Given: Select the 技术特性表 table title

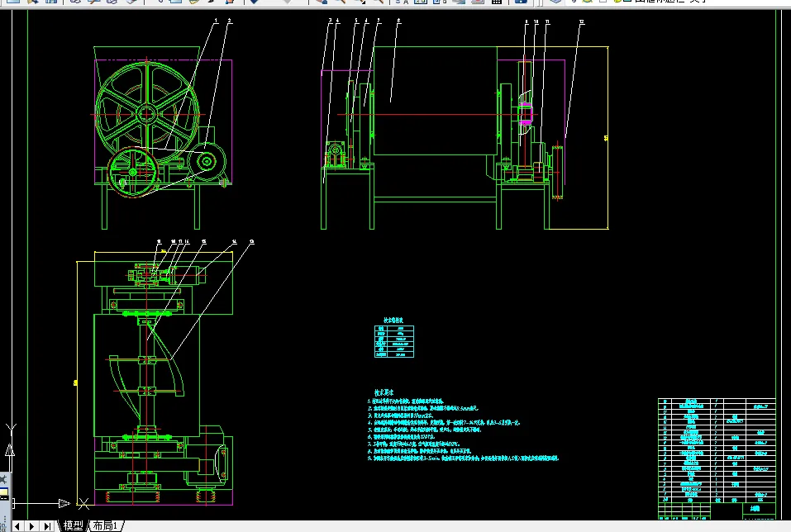Looking at the screenshot, I should click(x=393, y=321).
